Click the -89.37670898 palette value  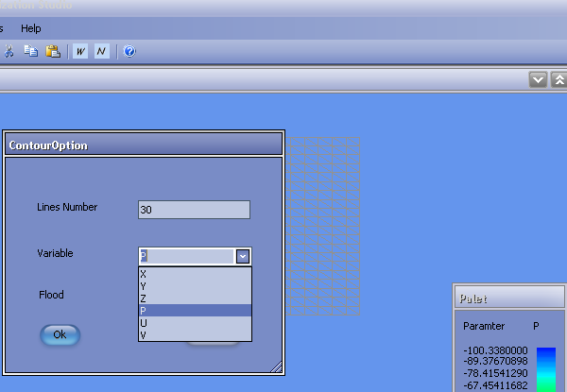click(x=495, y=361)
